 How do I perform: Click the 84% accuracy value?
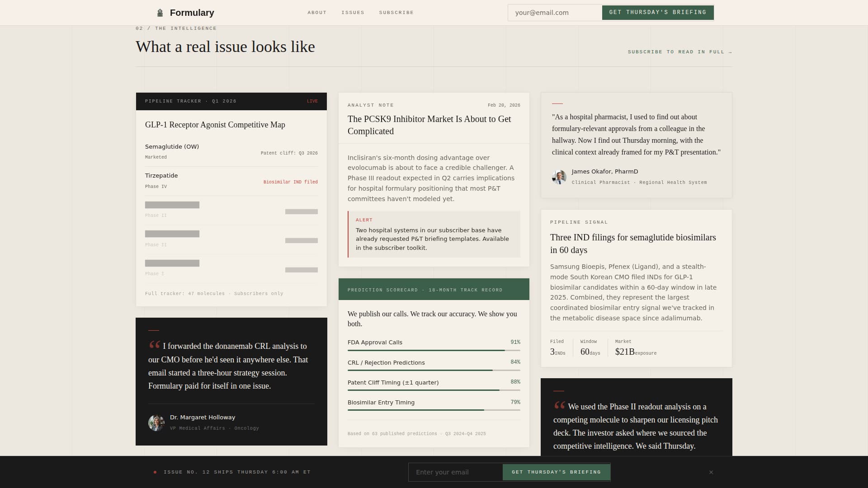click(x=515, y=362)
